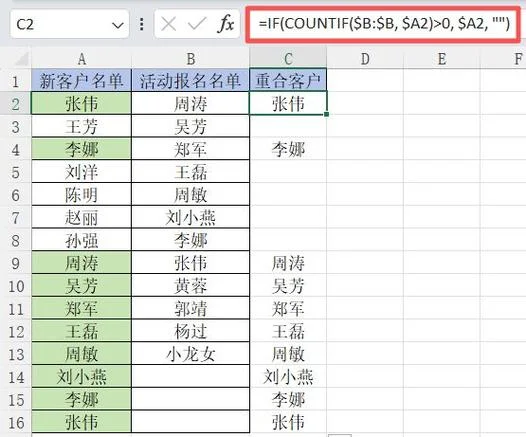Select column E header
This screenshot has width=526, height=437.
point(442,59)
